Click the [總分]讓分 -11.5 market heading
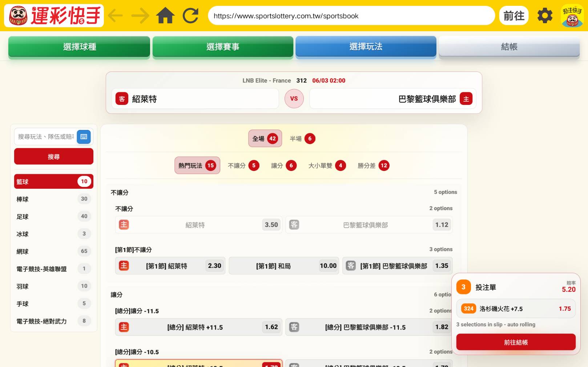This screenshot has height=367, width=588. point(137,311)
